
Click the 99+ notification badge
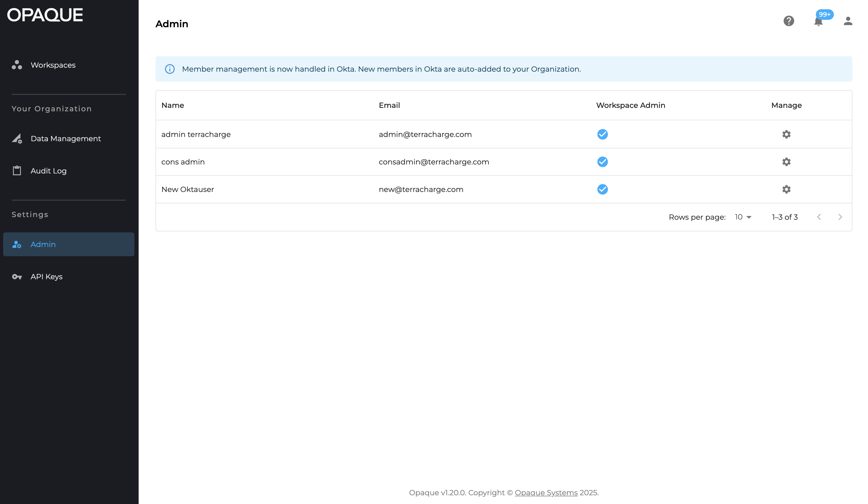click(824, 15)
